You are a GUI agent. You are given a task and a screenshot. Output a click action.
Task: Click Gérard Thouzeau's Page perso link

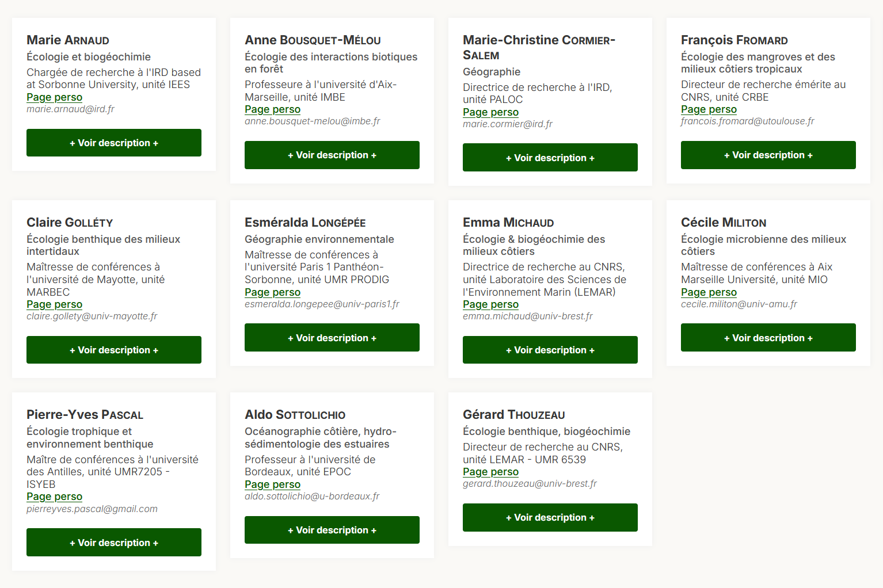490,472
